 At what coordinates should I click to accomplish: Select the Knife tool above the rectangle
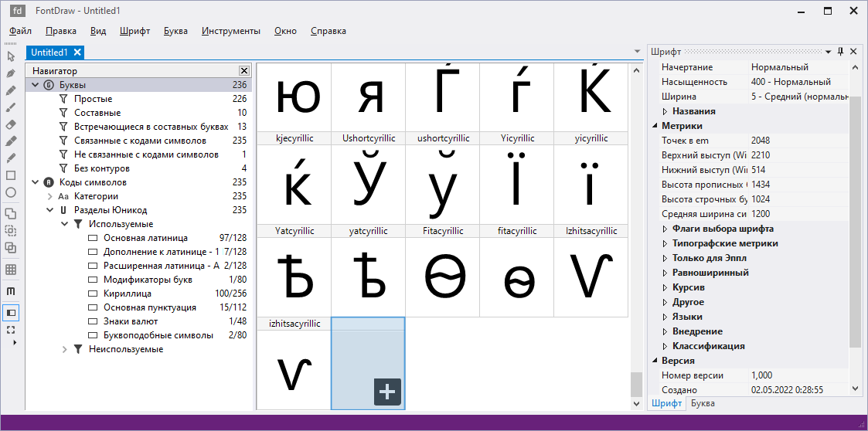11,158
